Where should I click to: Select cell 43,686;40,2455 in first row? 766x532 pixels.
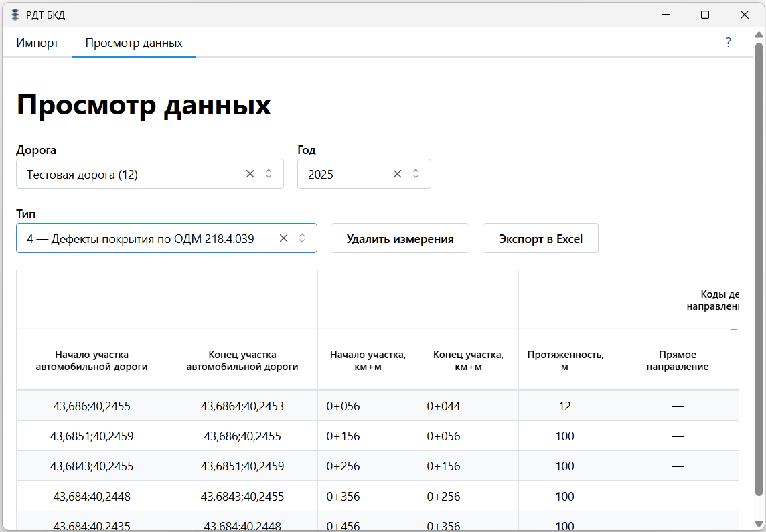click(x=92, y=406)
